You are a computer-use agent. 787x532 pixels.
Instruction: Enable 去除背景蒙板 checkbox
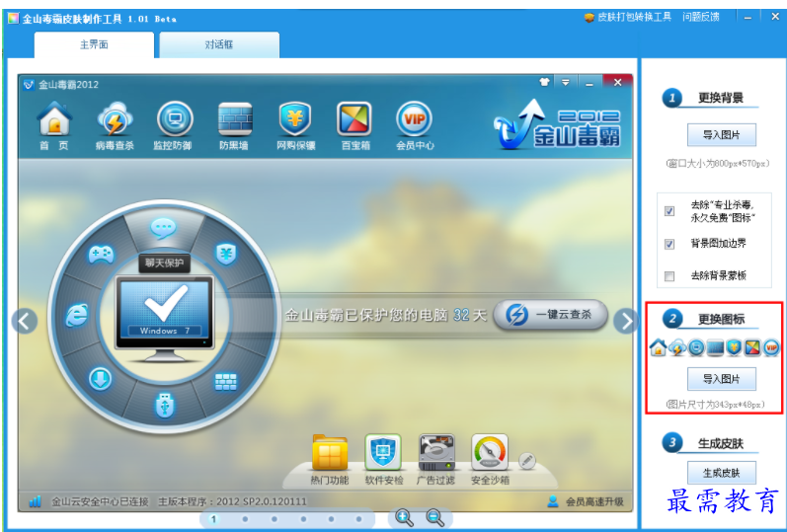(669, 276)
